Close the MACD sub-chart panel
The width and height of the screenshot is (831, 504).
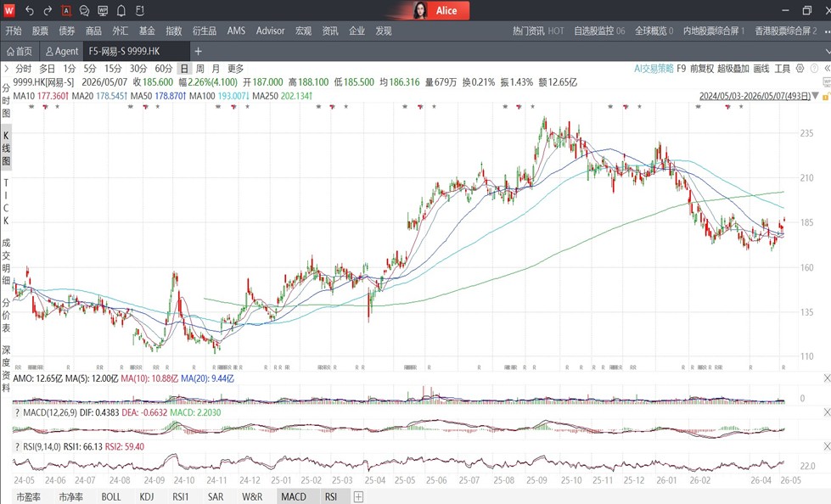pyautogui.click(x=827, y=412)
